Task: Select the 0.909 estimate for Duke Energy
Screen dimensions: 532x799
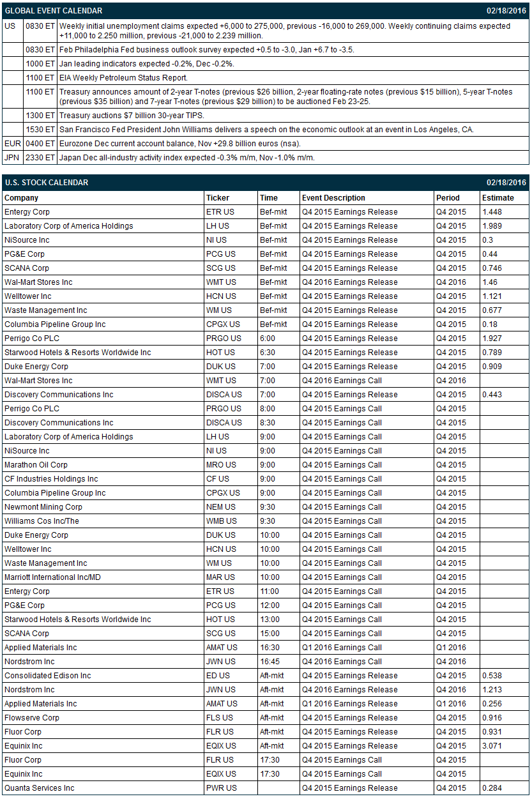Action: pyautogui.click(x=492, y=367)
